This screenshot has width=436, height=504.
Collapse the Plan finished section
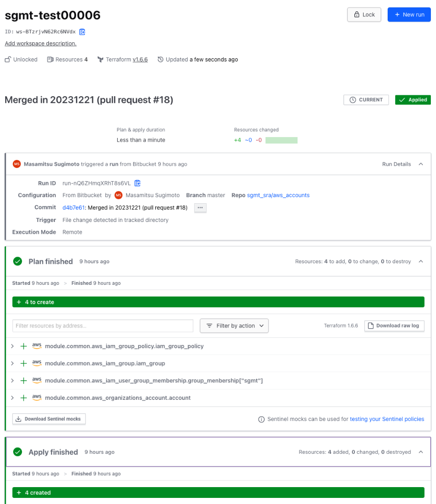coord(421,261)
